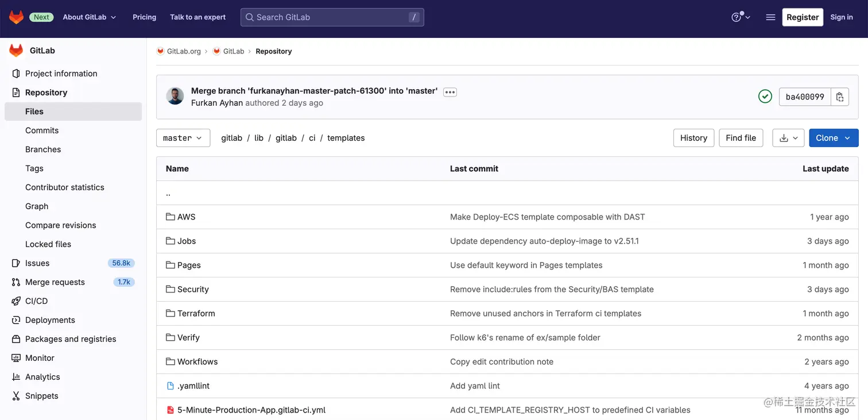Click the 1.7k merge requests badge
Image resolution: width=868 pixels, height=420 pixels.
124,282
